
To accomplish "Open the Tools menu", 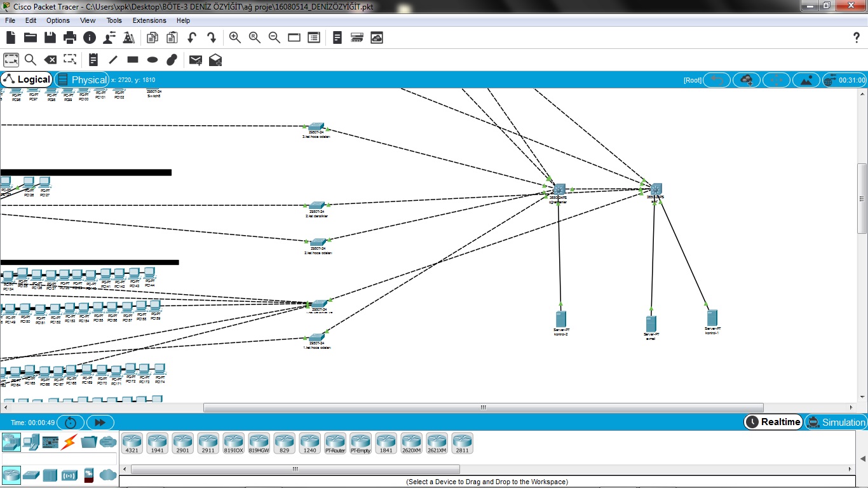I will (114, 20).
